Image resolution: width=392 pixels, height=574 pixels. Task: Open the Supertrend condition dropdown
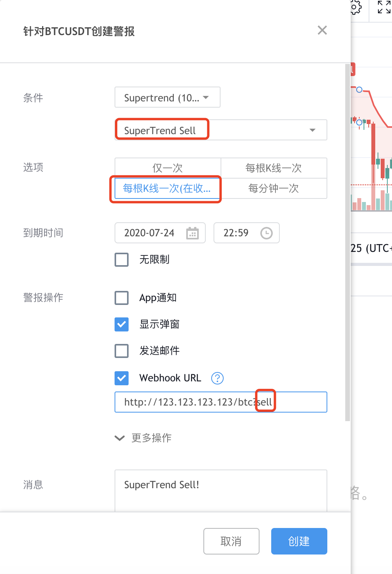pos(168,97)
